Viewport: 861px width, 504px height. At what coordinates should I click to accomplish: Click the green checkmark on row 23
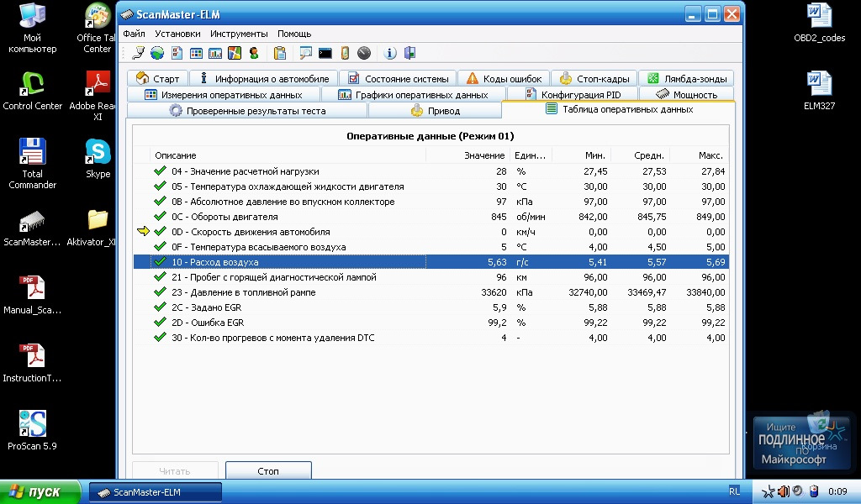(160, 291)
